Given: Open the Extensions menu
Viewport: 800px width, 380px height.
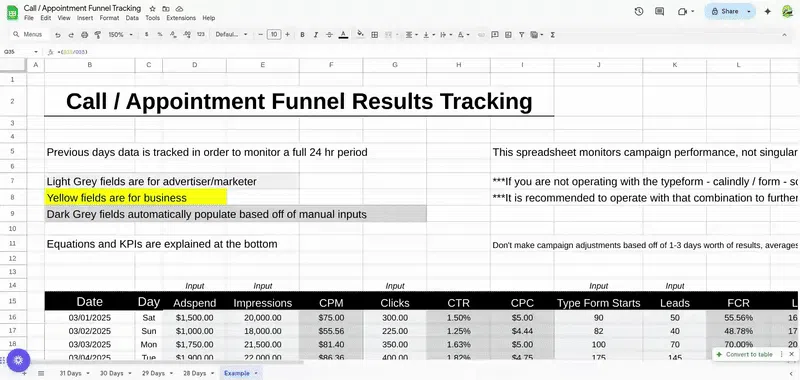Looking at the screenshot, I should tap(181, 18).
